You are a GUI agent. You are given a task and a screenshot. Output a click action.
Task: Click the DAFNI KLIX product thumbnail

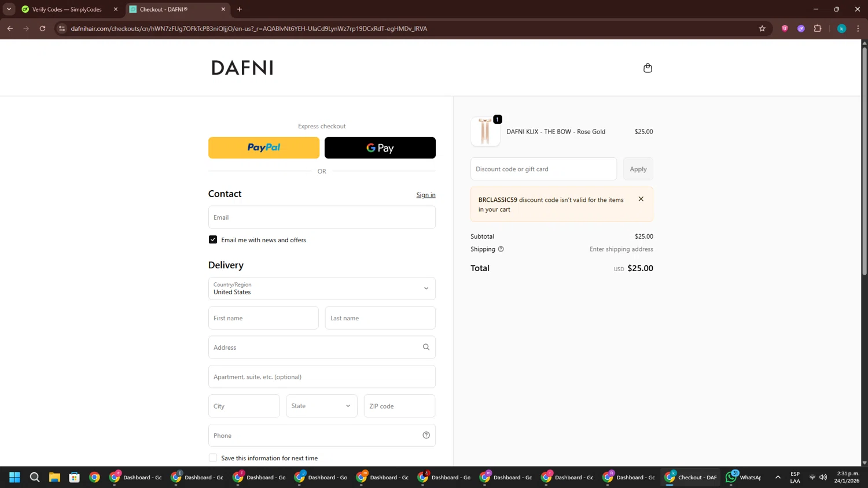(x=486, y=131)
